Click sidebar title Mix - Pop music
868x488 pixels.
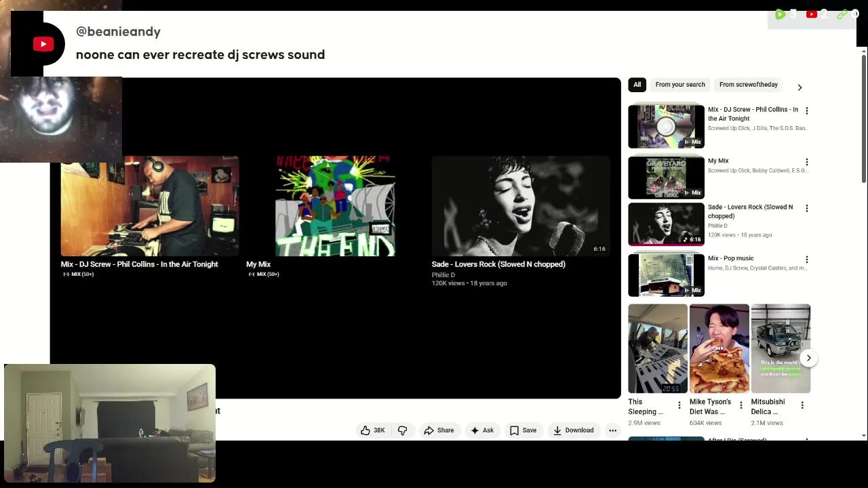coord(730,258)
